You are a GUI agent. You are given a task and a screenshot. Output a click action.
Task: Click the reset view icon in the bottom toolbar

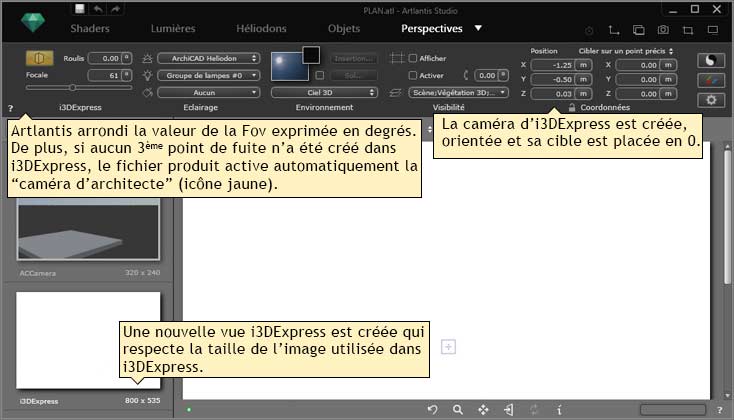(433, 410)
